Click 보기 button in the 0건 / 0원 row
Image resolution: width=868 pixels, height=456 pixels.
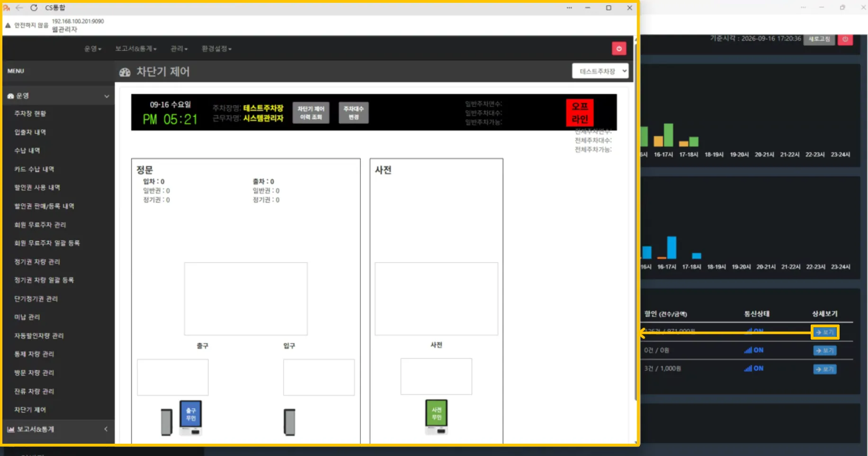tap(824, 351)
